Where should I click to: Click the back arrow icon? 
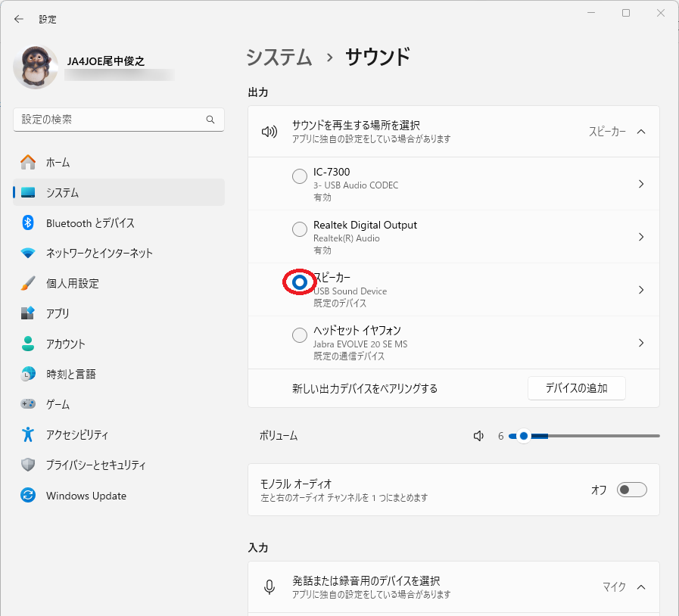(19, 19)
